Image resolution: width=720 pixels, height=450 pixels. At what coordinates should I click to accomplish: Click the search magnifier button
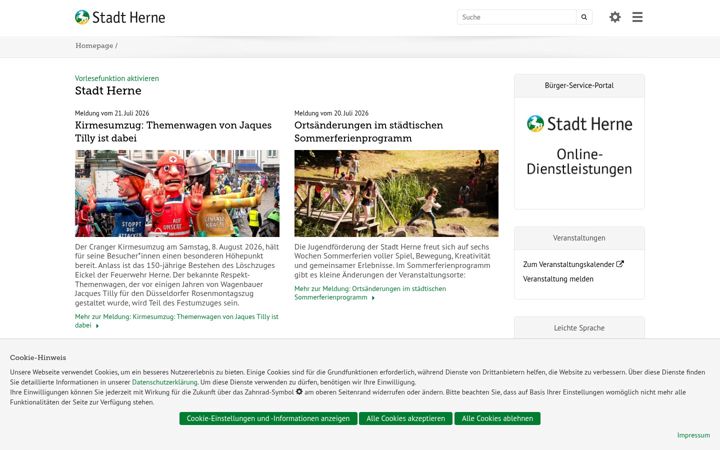click(x=584, y=17)
